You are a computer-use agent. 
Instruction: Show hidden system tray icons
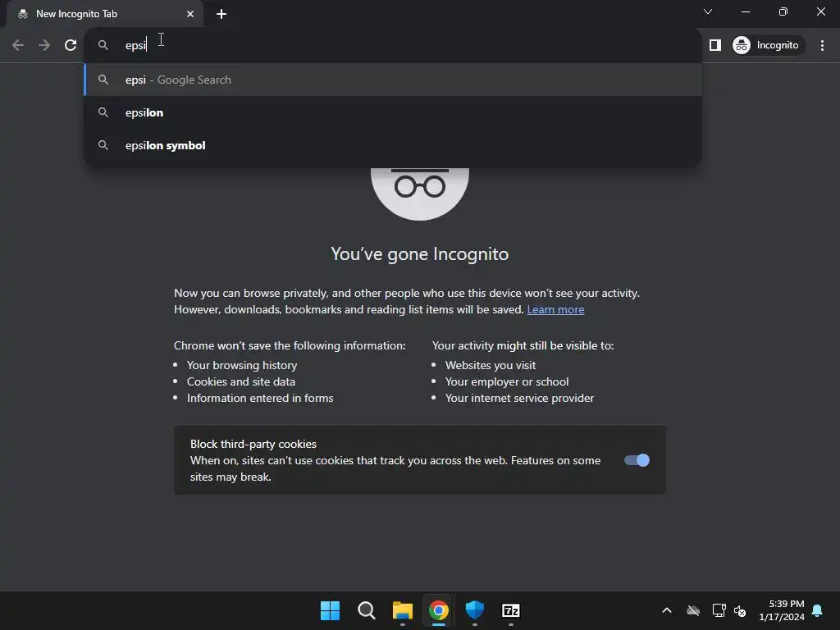click(667, 610)
